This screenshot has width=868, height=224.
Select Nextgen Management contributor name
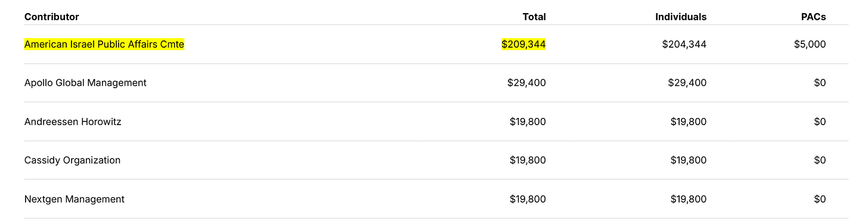(x=75, y=199)
